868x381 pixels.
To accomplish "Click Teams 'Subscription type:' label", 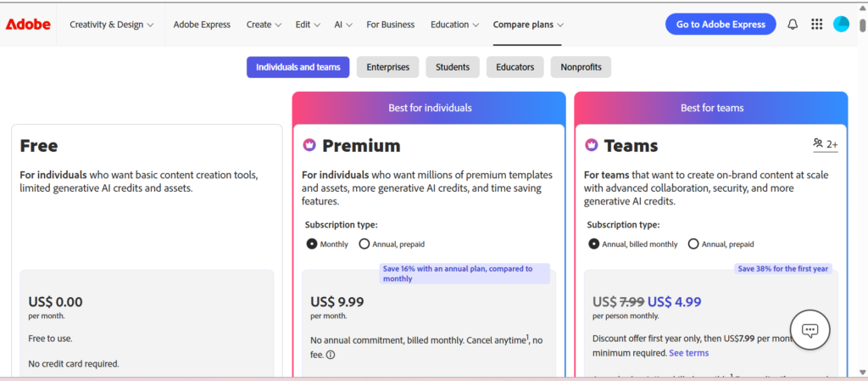I will [623, 225].
